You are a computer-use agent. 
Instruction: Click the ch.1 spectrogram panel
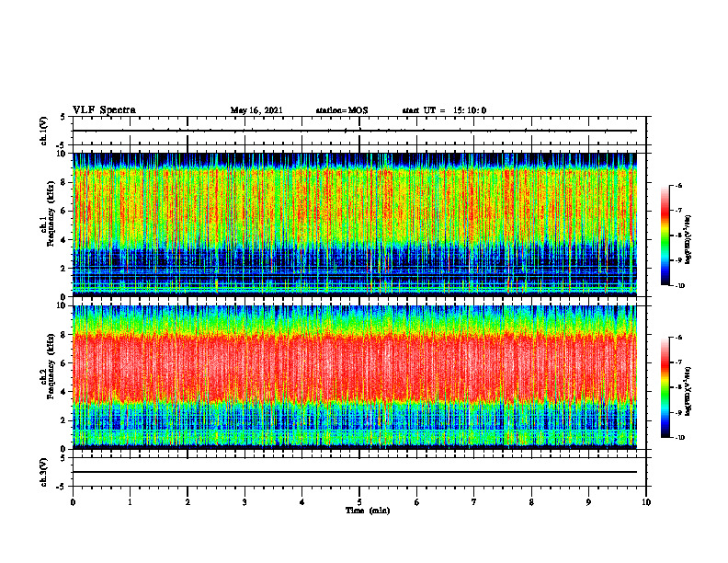tap(355, 224)
